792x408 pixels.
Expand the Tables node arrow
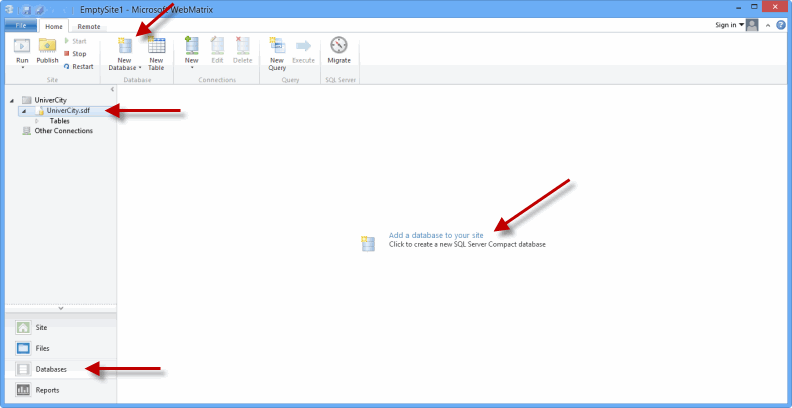pos(37,121)
